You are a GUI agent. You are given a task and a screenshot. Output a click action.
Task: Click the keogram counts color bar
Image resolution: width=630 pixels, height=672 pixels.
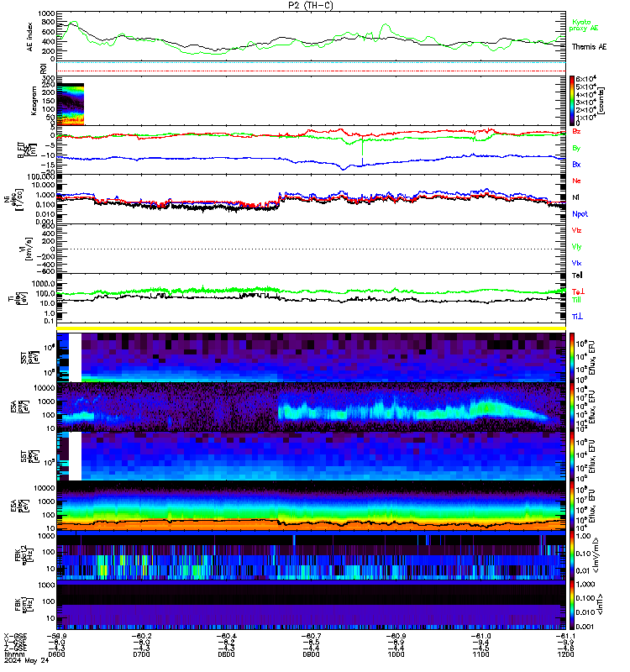572,100
